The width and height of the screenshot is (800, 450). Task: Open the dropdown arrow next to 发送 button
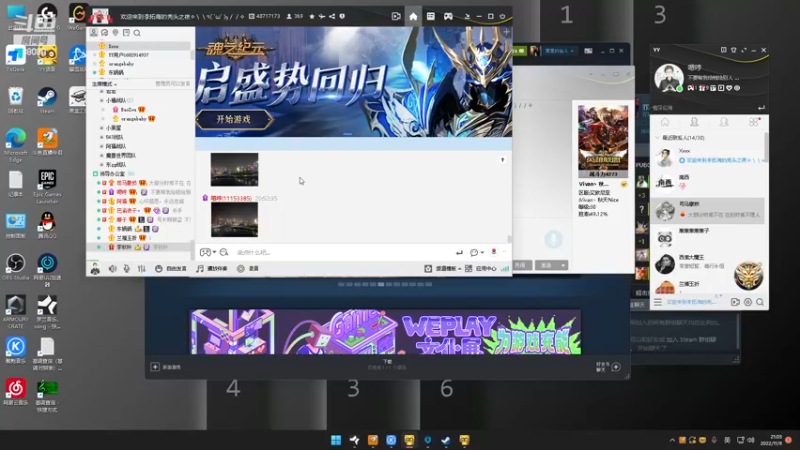[563, 265]
